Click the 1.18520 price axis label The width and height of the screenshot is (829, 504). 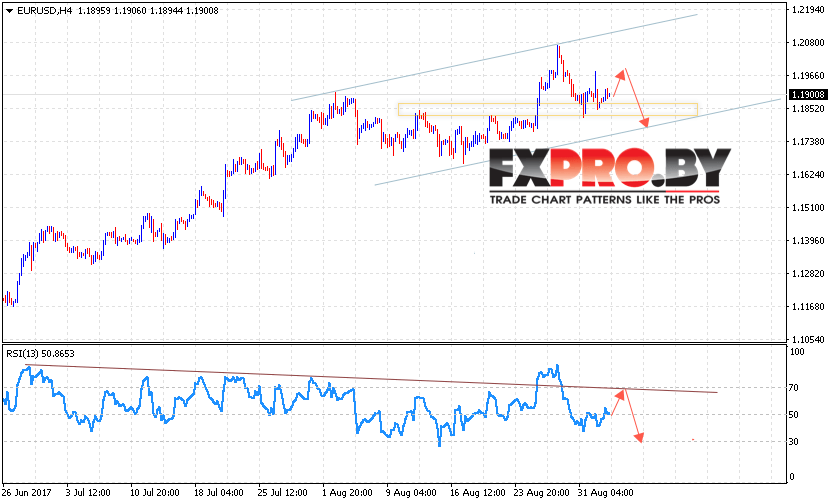tap(808, 108)
